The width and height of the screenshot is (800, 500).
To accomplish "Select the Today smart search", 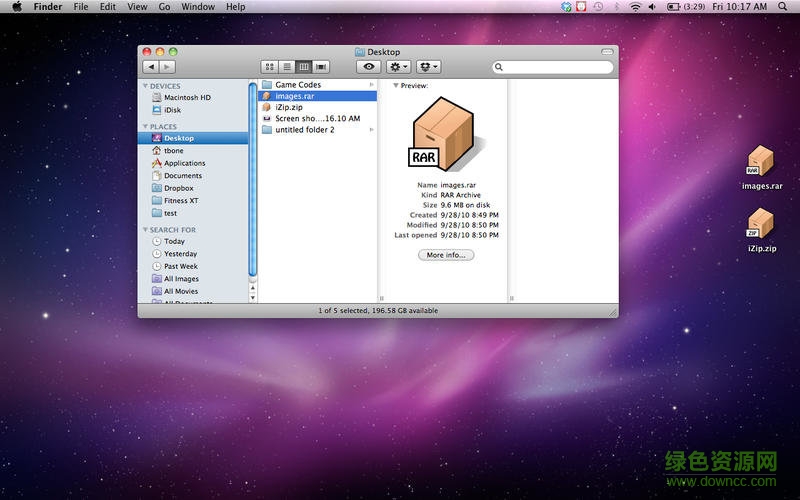I will coord(174,241).
